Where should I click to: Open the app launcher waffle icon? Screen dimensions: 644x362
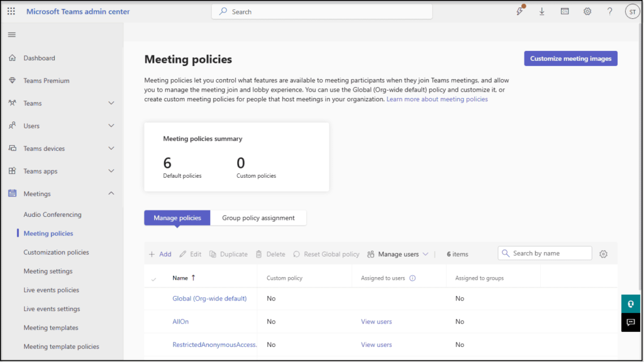(10, 11)
